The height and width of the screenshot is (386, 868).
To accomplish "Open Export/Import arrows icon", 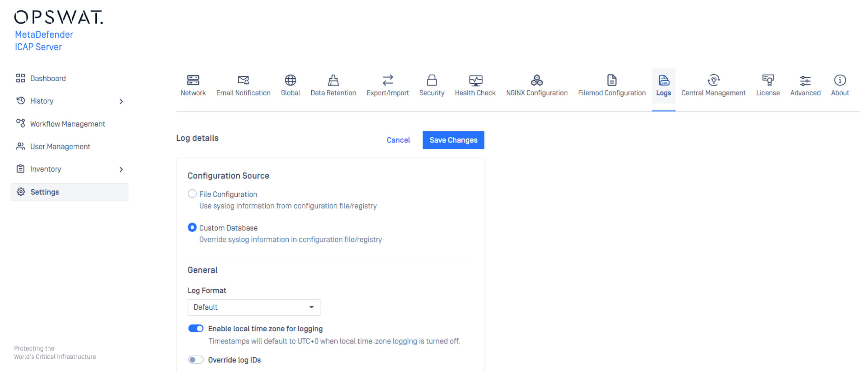I will pos(388,80).
